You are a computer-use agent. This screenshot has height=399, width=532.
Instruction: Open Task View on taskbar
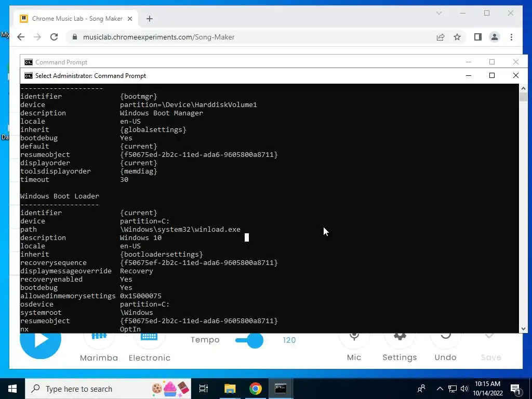coord(204,389)
